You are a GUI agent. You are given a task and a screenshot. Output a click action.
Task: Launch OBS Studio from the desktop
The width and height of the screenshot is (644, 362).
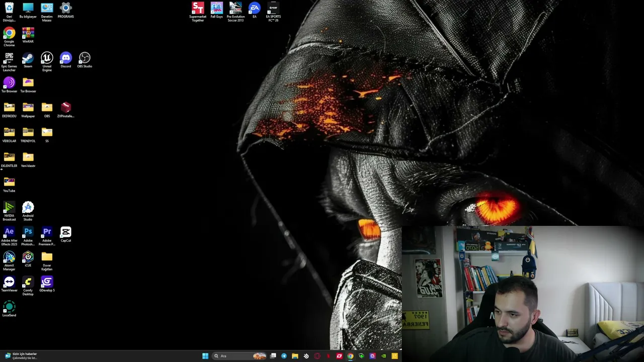85,60
